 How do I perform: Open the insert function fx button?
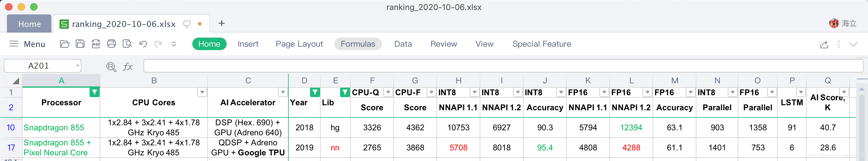128,67
